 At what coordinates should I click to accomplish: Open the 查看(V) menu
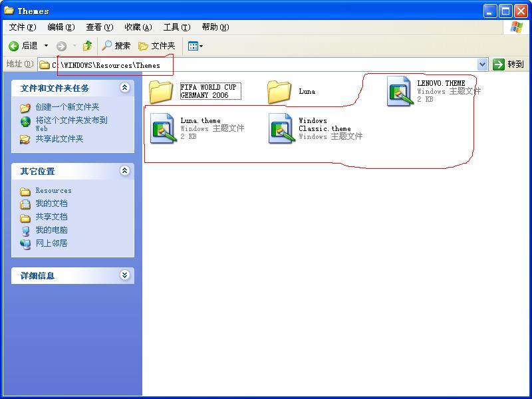[99, 27]
